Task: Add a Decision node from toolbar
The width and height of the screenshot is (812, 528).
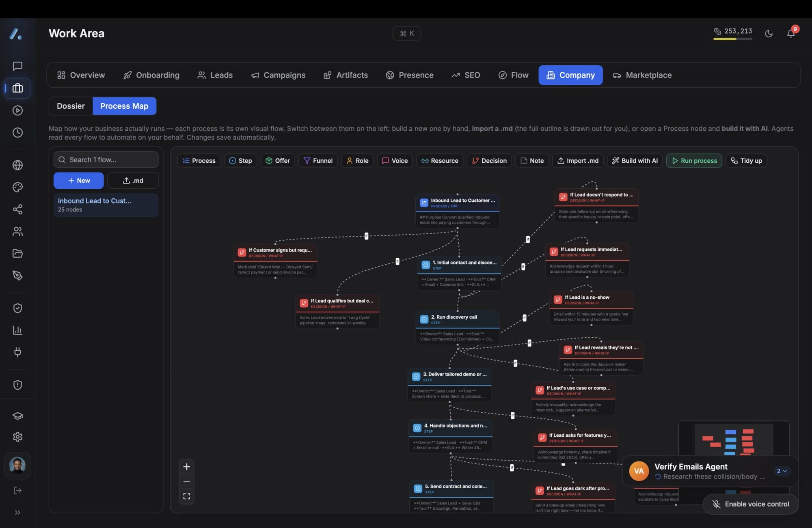Action: 489,161
